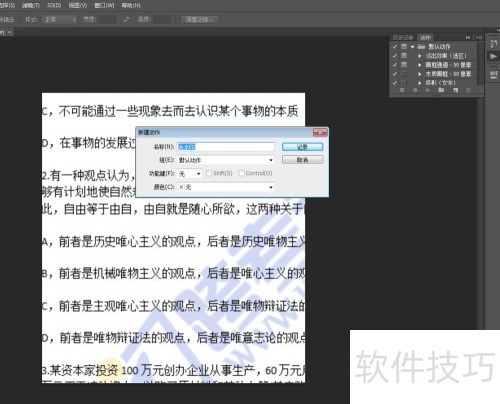The image size is (500, 404).
Task: Open the 窗口(W) window menu
Action: pos(104,6)
